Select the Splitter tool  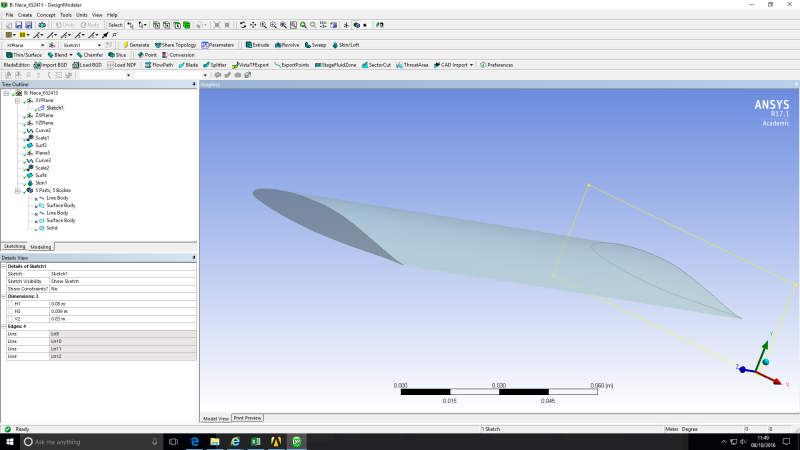coord(215,65)
